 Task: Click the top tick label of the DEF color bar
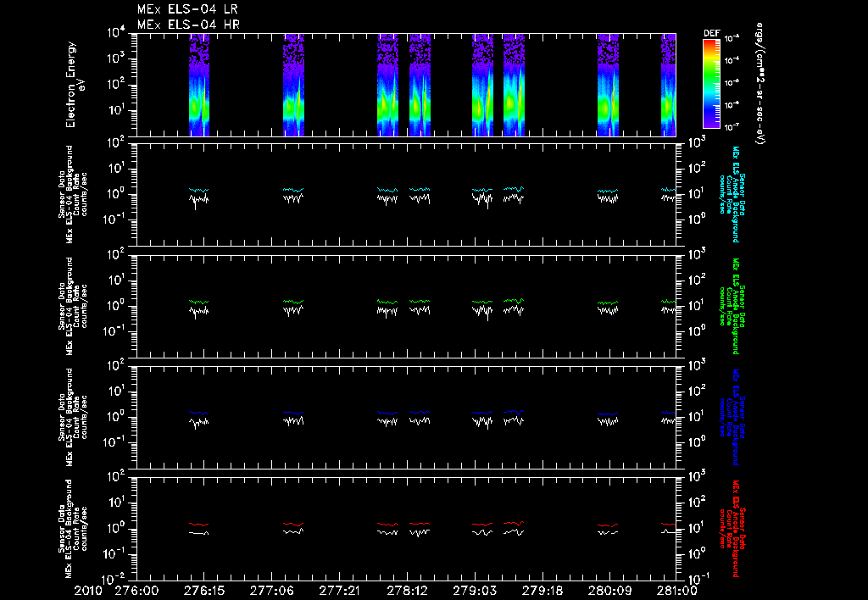(x=732, y=39)
